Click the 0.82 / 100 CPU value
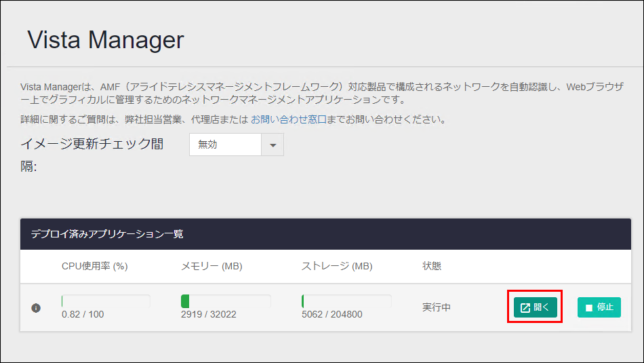The width and height of the screenshot is (644, 363). point(83,315)
